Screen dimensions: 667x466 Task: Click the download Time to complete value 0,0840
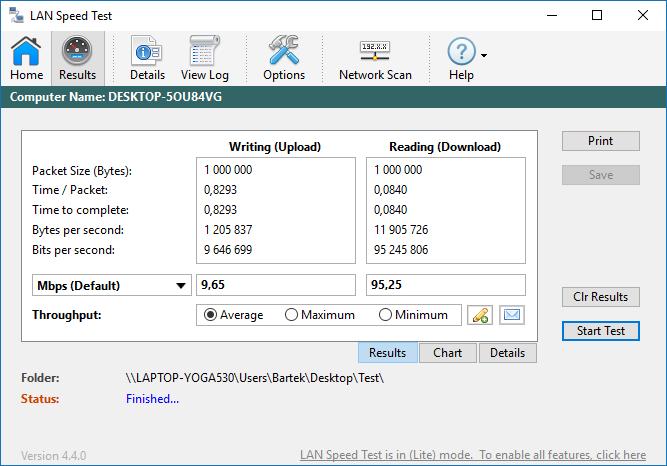(391, 210)
